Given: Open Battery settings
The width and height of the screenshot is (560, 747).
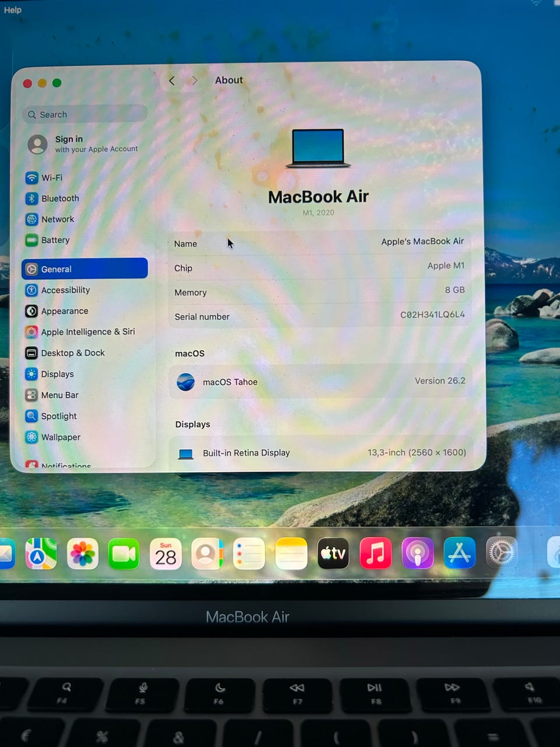Looking at the screenshot, I should (x=48, y=240).
